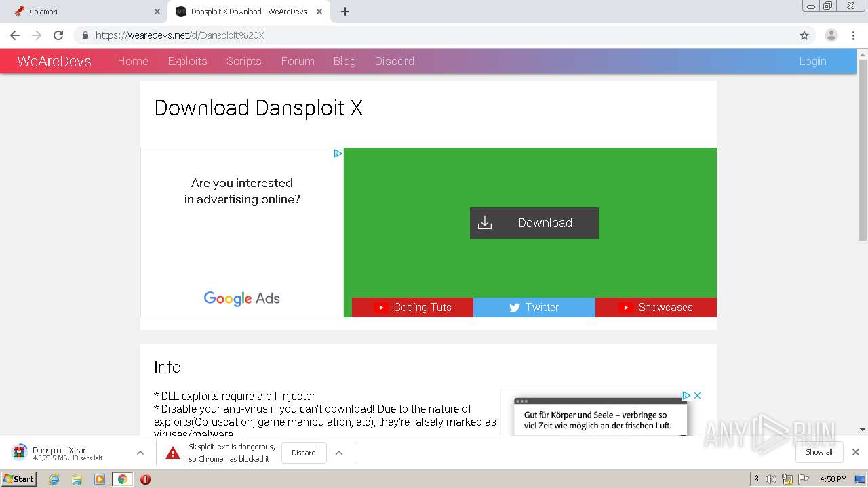Open a new browser tab
The width and height of the screenshot is (868, 488).
(345, 12)
